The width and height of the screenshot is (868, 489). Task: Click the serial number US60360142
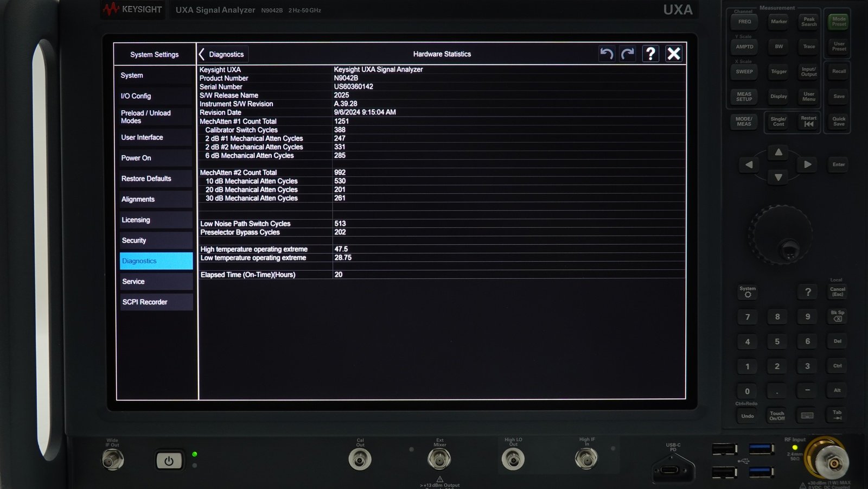(x=354, y=87)
